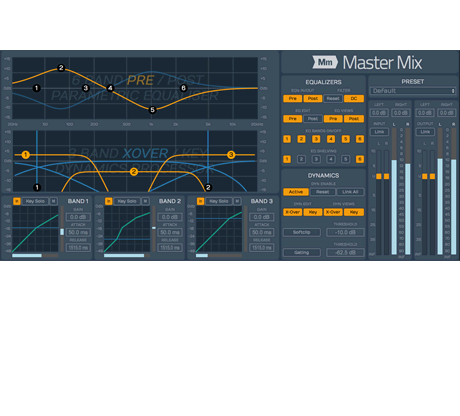Screen dimensions: 460x416
Task: Click the input Link button
Action: click(379, 132)
